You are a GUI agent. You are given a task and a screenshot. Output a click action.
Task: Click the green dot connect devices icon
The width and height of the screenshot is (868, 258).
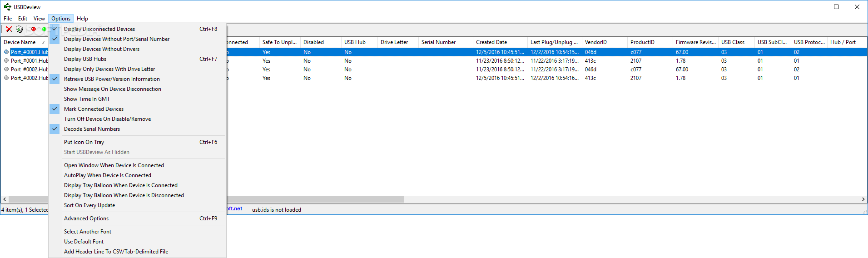44,29
